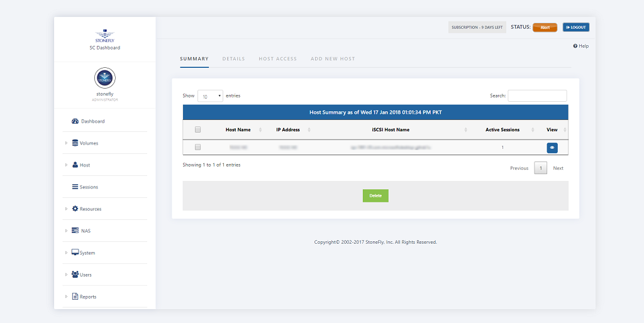The width and height of the screenshot is (644, 323).
Task: Click the System monitor icon
Action: tap(75, 253)
